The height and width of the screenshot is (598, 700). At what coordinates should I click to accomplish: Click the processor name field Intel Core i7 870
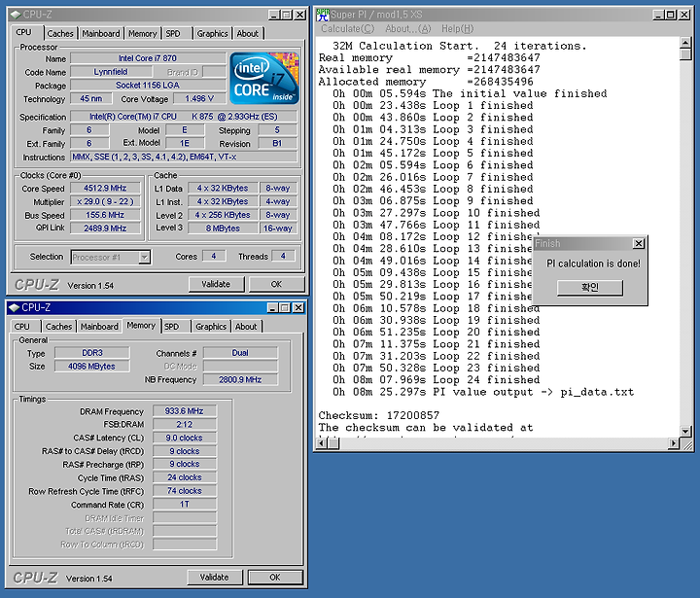point(148,58)
